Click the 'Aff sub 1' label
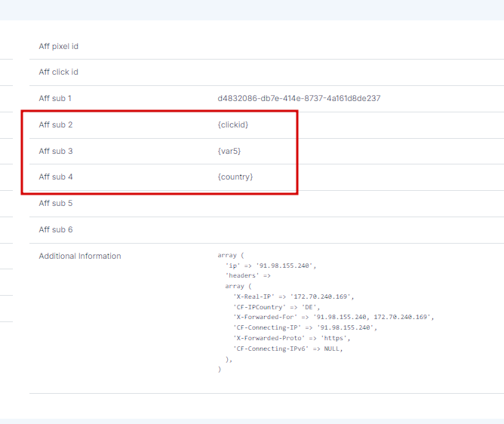This screenshot has height=424, width=504. pyautogui.click(x=55, y=98)
